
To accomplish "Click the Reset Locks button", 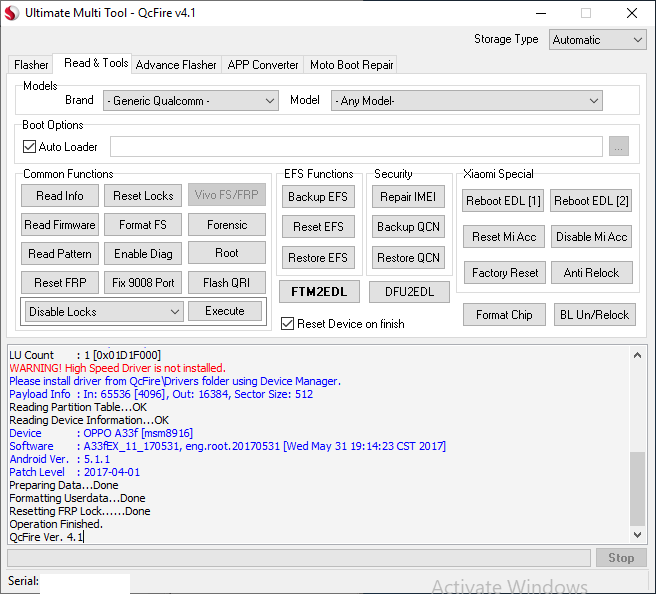I will [x=143, y=196].
